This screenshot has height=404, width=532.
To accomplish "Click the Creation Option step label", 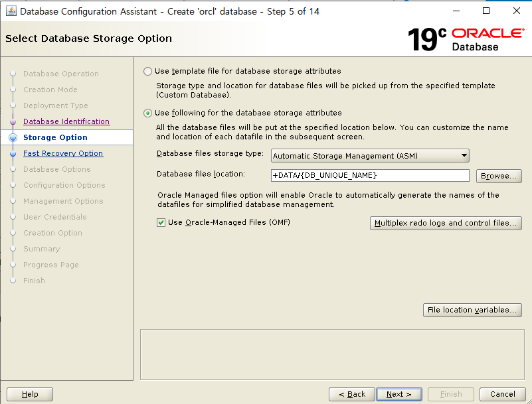I will [52, 233].
